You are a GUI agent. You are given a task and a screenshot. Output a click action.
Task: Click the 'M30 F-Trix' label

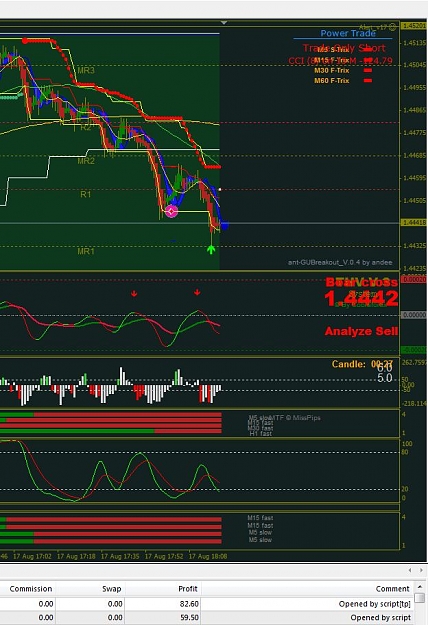pos(332,71)
